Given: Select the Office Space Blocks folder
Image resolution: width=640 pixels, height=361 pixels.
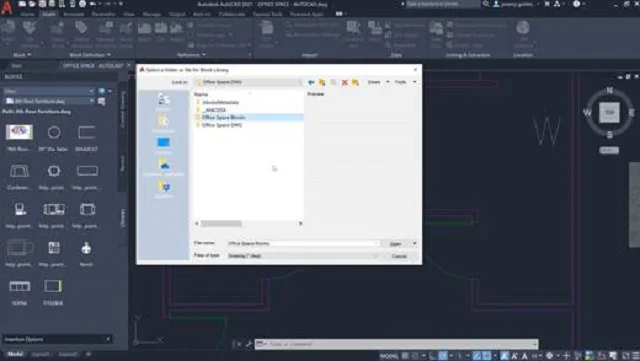Looking at the screenshot, I should click(223, 117).
